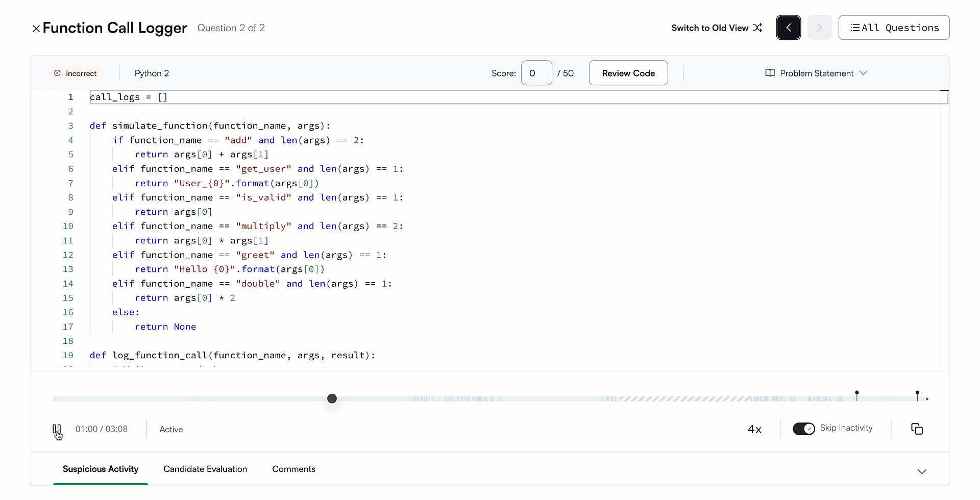Expand the Problem Statement dropdown
This screenshot has width=980, height=500.
pyautogui.click(x=863, y=73)
